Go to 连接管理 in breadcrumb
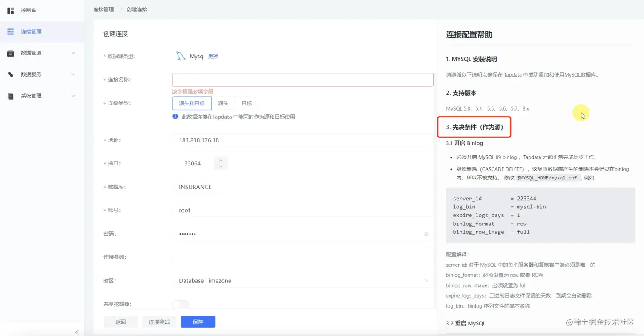The height and width of the screenshot is (336, 644). [x=103, y=9]
